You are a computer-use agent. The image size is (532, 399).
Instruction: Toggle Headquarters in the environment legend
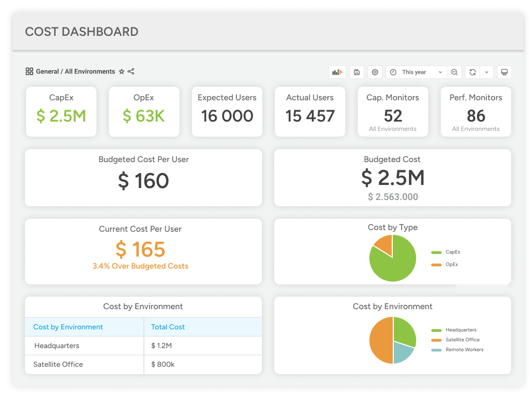click(454, 330)
